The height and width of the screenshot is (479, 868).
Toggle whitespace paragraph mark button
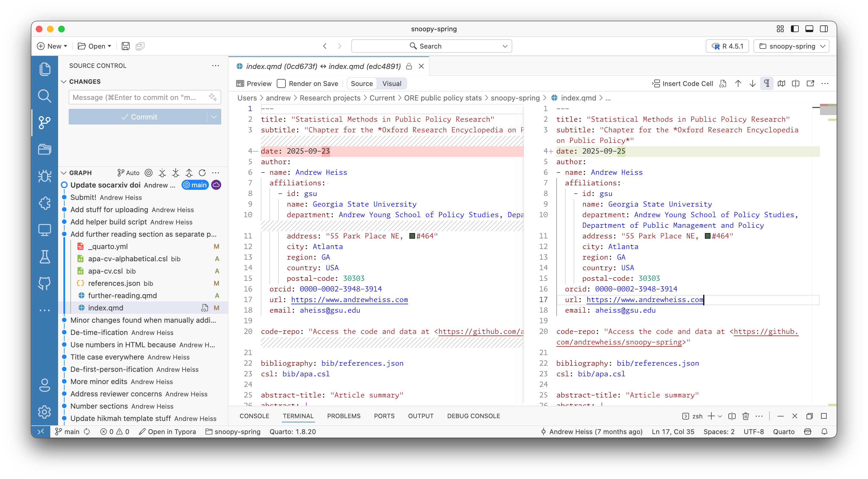click(767, 83)
